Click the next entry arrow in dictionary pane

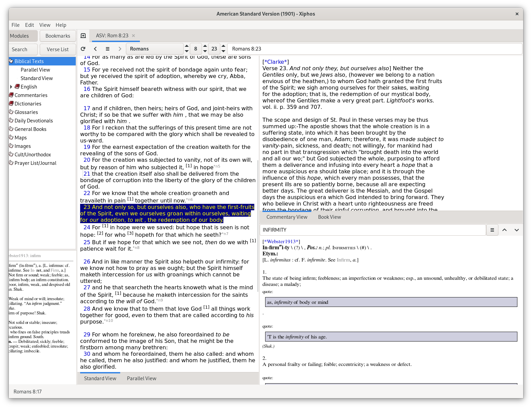coord(517,230)
